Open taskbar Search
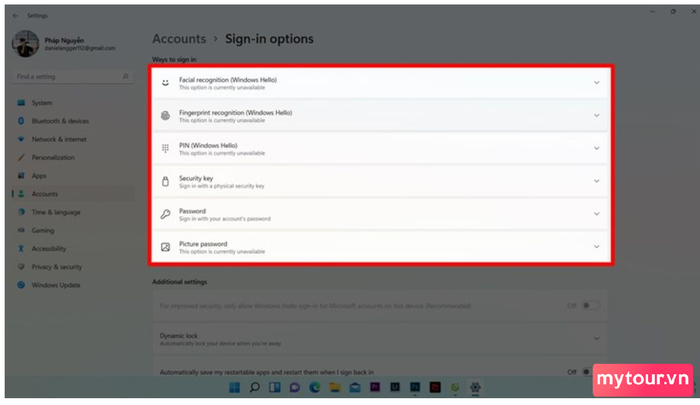 click(254, 387)
